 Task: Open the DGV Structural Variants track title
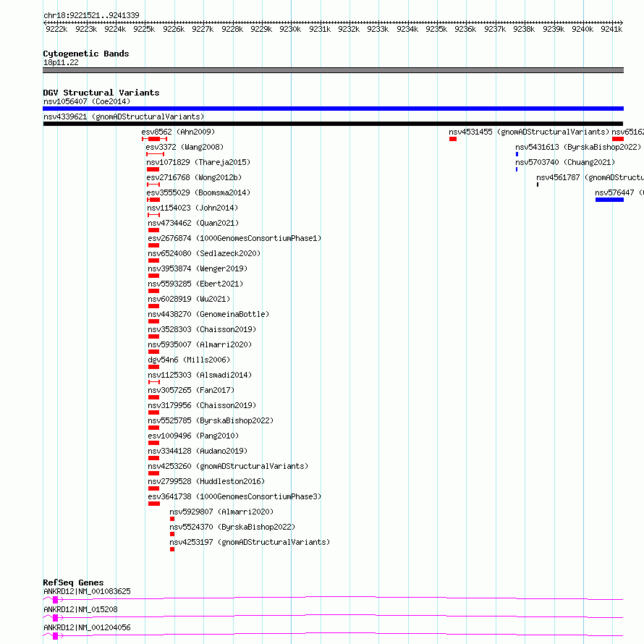[x=101, y=93]
